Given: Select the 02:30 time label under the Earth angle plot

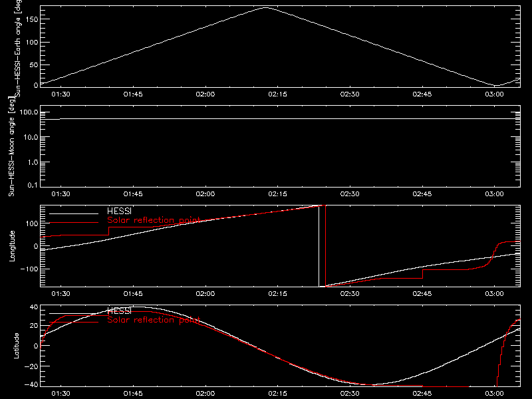Looking at the screenshot, I should click(x=350, y=94).
